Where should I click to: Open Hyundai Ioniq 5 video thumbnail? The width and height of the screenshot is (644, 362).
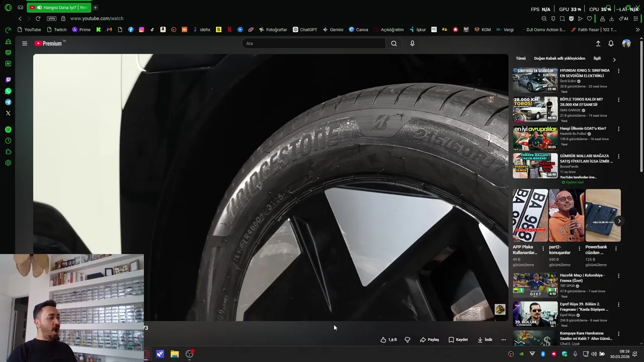pyautogui.click(x=535, y=80)
